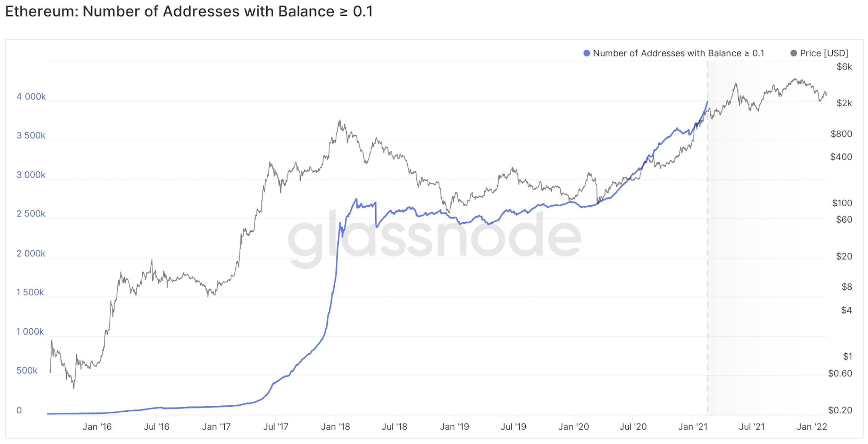Click the $6k price axis label
Screen dimensions: 868x444
(844, 67)
